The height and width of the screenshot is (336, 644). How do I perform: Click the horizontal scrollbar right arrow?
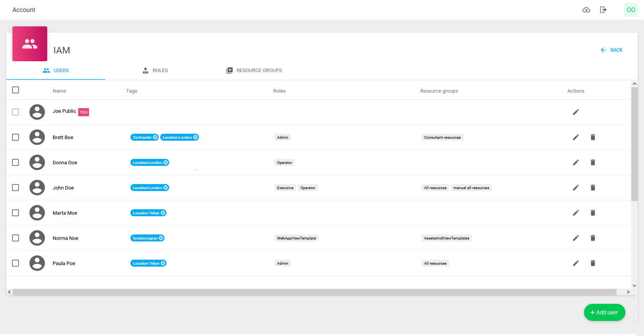[x=628, y=292]
